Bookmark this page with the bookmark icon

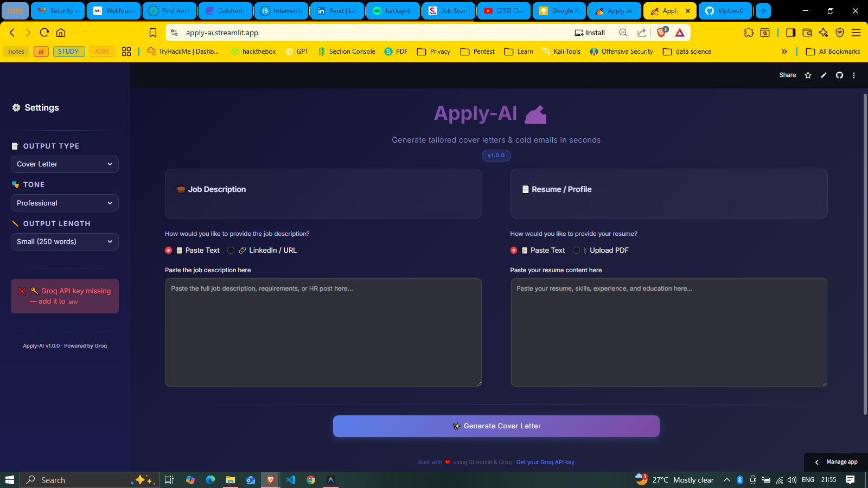pyautogui.click(x=153, y=33)
